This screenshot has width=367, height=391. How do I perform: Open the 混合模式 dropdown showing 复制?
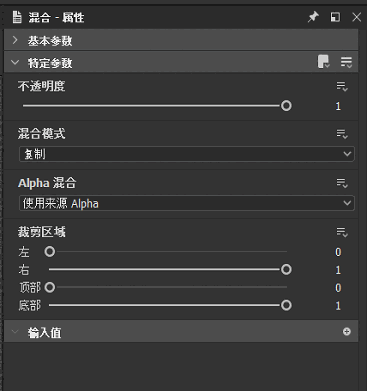tap(187, 154)
